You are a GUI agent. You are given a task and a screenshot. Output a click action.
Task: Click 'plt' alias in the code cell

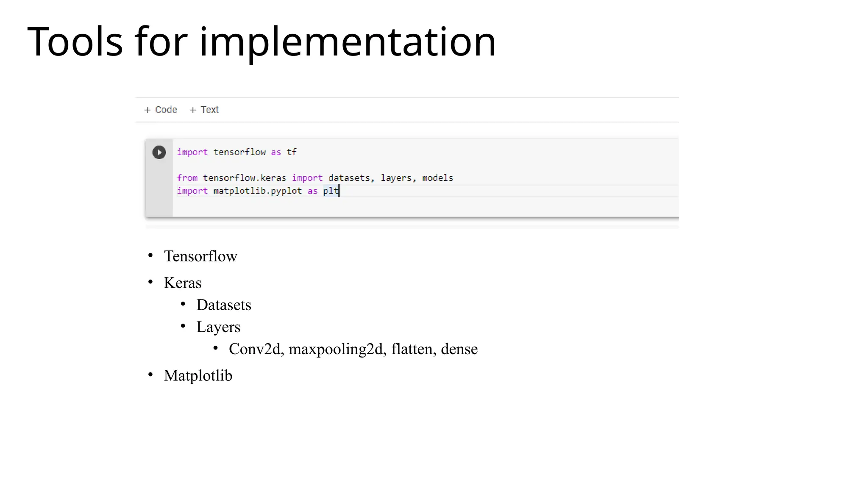point(331,191)
